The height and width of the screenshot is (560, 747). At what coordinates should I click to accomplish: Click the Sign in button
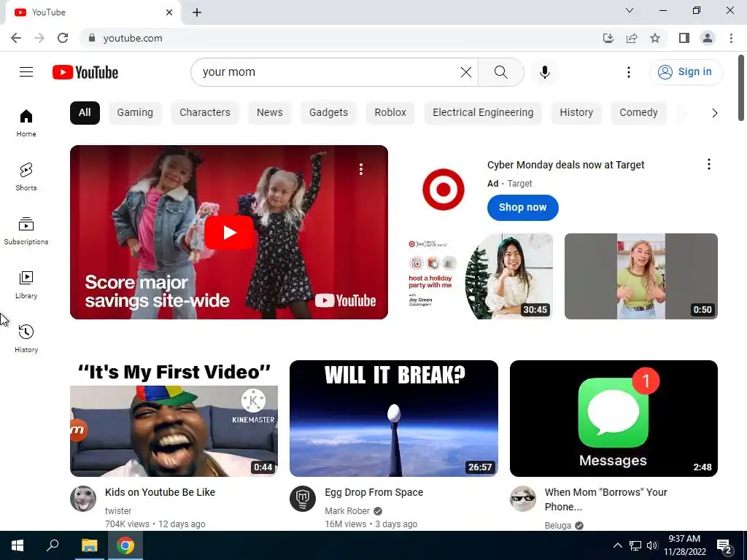(686, 72)
